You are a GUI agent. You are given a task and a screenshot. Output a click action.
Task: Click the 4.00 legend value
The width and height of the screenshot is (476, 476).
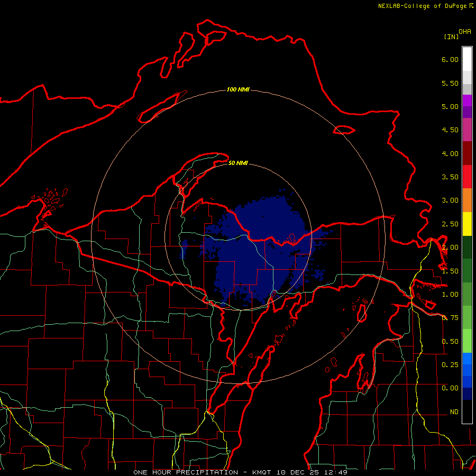(450, 153)
